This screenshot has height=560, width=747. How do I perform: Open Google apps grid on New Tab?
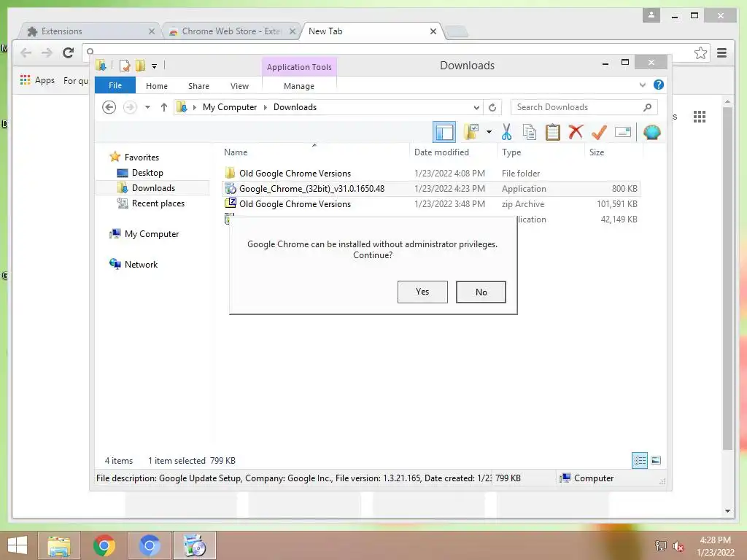(x=700, y=117)
